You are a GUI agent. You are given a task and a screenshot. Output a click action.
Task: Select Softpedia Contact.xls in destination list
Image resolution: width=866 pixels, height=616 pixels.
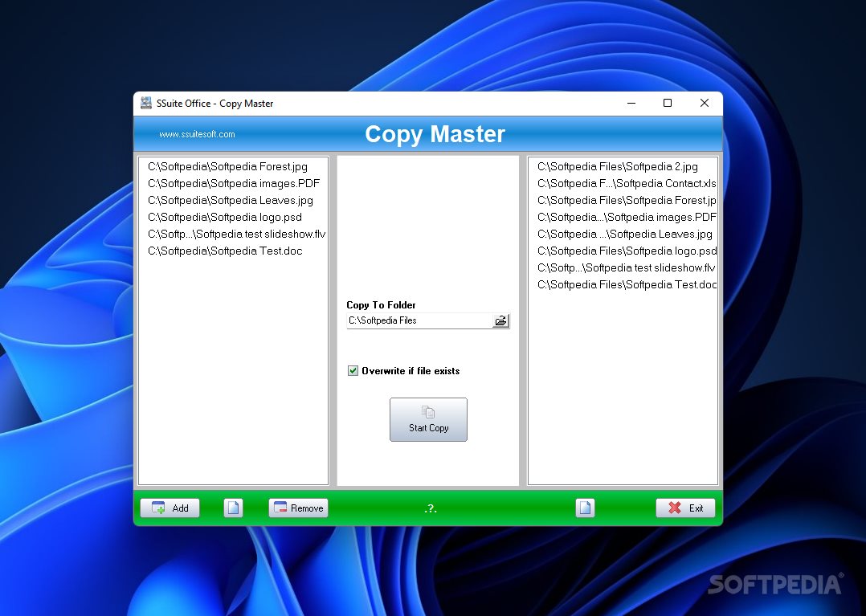627,183
